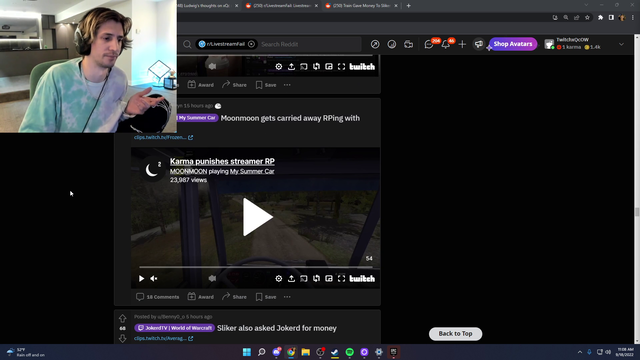640x360 pixels.
Task: Enter fullscreen on top partial clip player
Action: [342, 67]
